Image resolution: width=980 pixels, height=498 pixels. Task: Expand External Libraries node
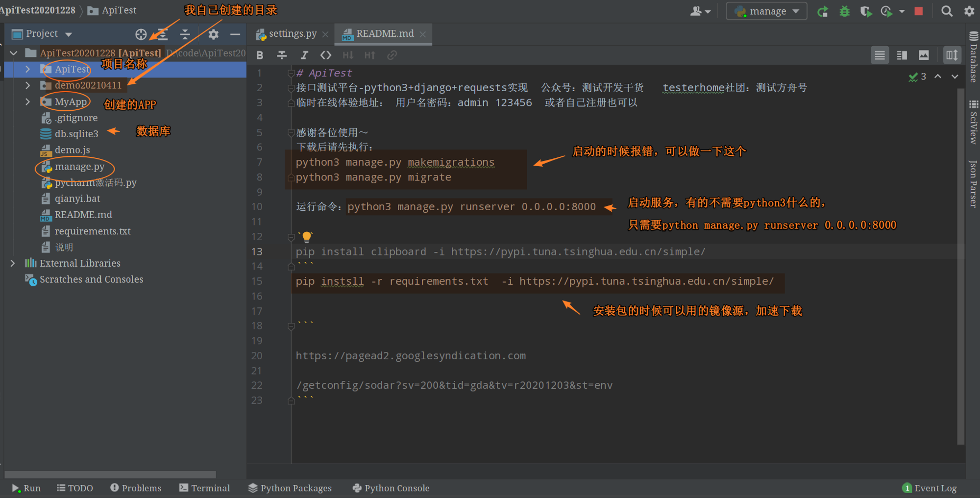coord(13,263)
